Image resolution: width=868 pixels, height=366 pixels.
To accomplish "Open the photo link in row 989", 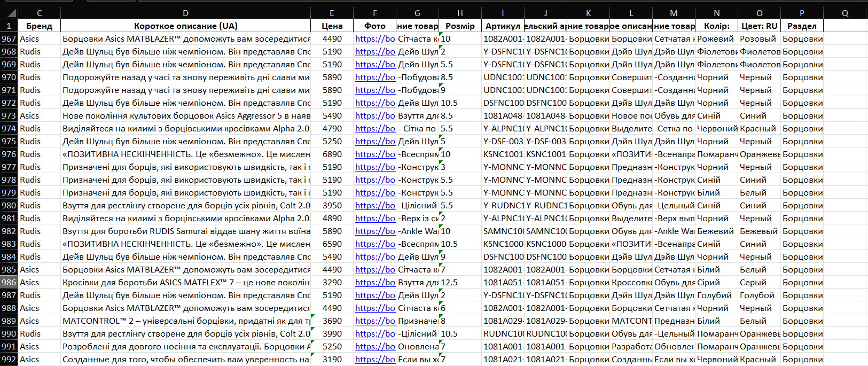I will coord(375,321).
